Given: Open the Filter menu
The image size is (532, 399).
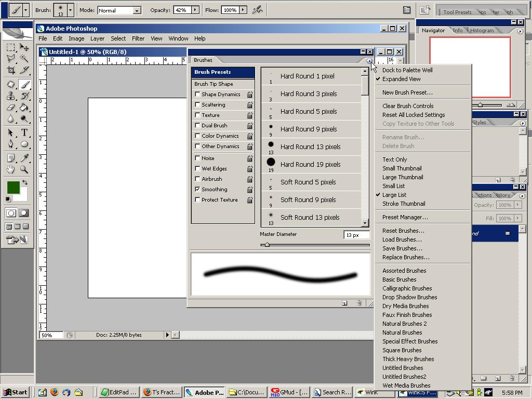Looking at the screenshot, I should pyautogui.click(x=138, y=38).
